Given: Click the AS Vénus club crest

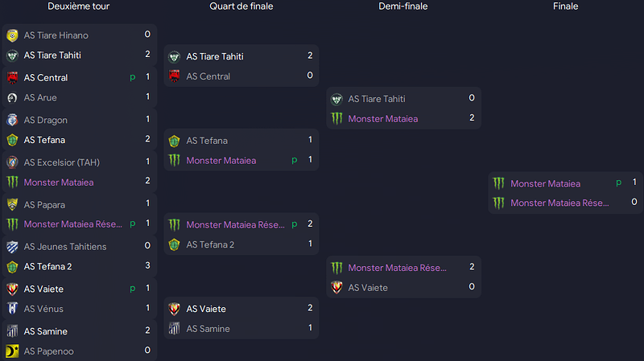Looking at the screenshot, I should click(x=12, y=309).
